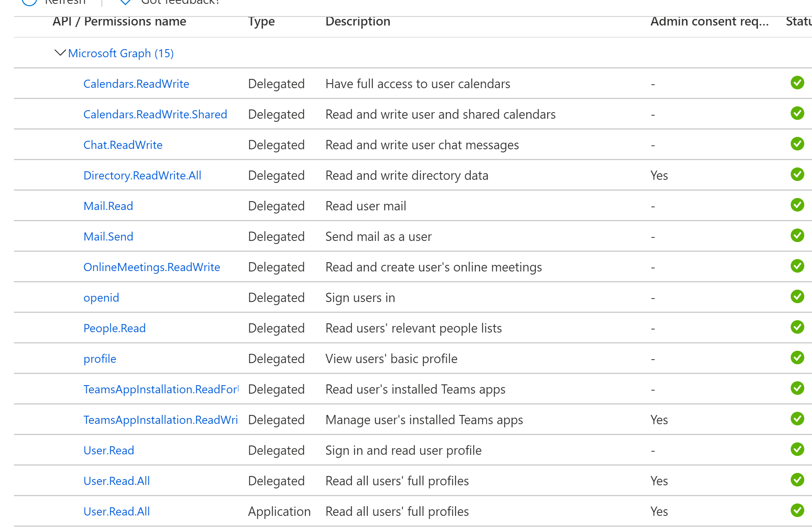
Task: Select 'View users' basic profile' description
Action: 391,358
